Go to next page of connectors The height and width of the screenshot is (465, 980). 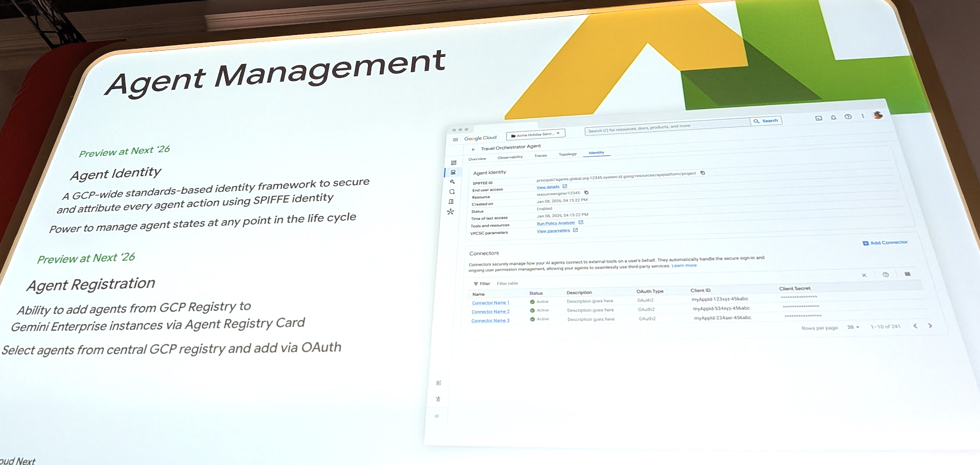pos(930,326)
